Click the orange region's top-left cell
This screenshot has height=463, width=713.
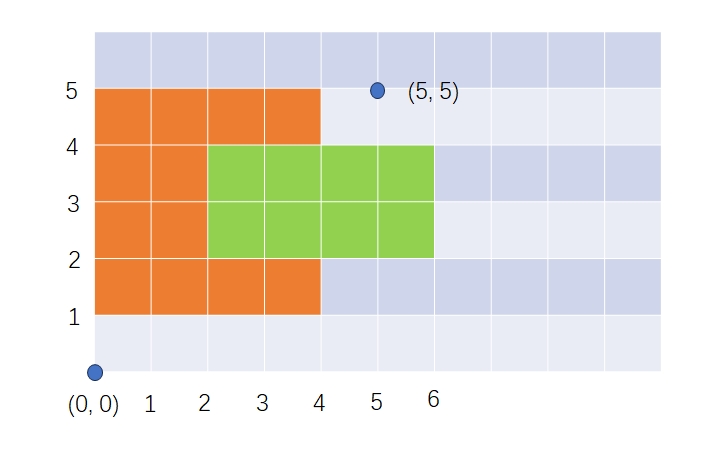click(x=123, y=117)
